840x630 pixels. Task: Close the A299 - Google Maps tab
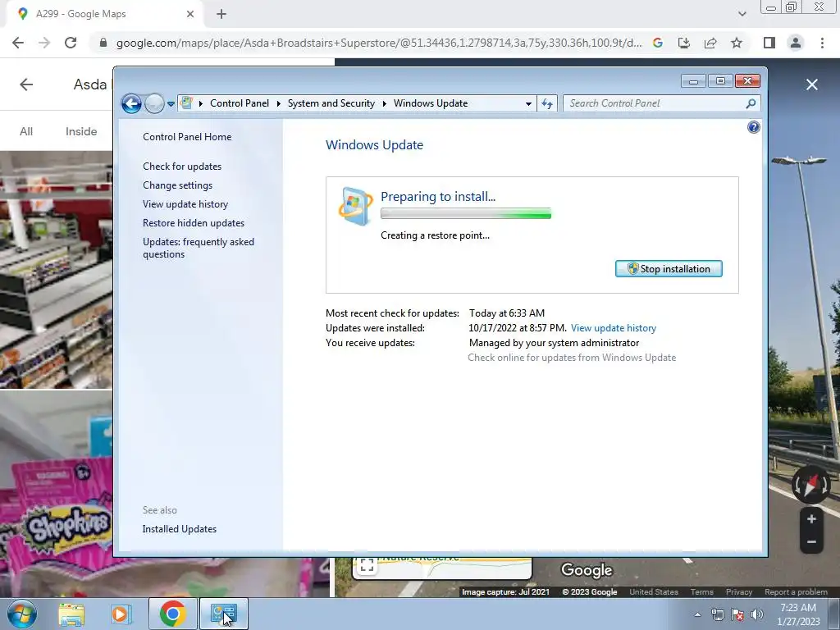[190, 14]
